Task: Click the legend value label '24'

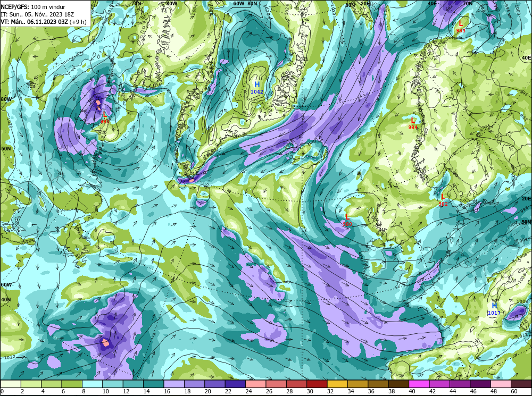Action: (248, 392)
